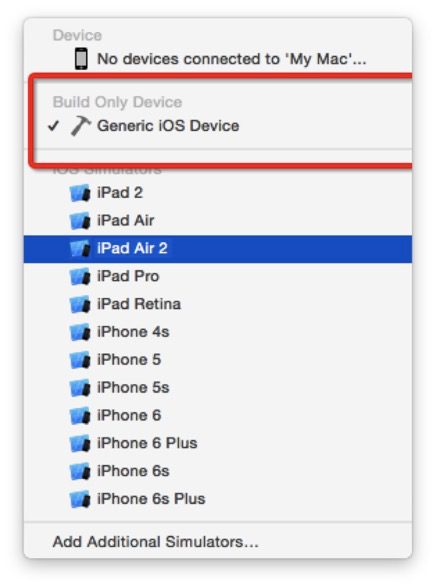Click the simulator icon beside iPhone 6s Plus
436x588 pixels.
80,499
